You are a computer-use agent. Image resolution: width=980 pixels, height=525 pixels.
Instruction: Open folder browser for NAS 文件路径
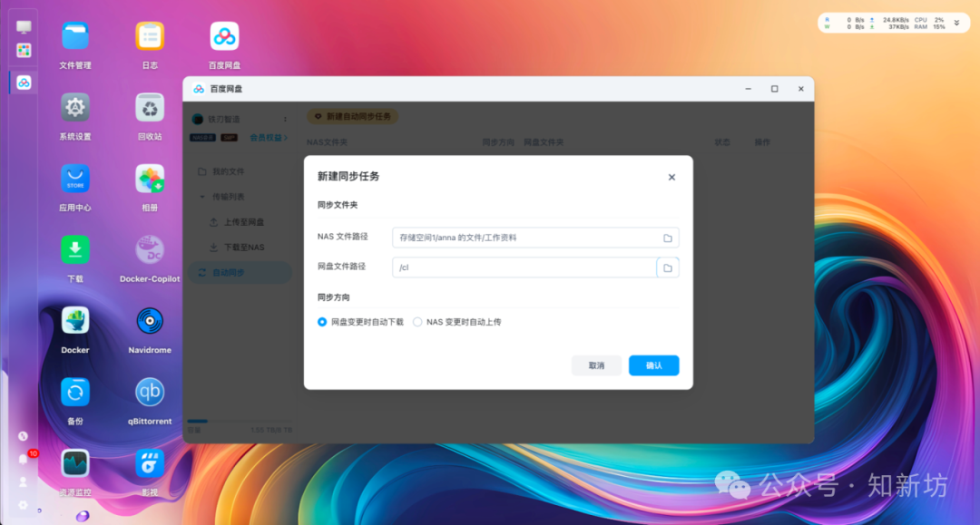[x=667, y=237]
